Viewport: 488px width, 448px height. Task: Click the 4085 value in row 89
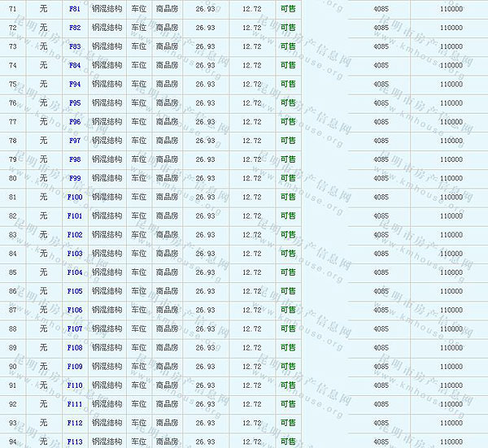381,347
